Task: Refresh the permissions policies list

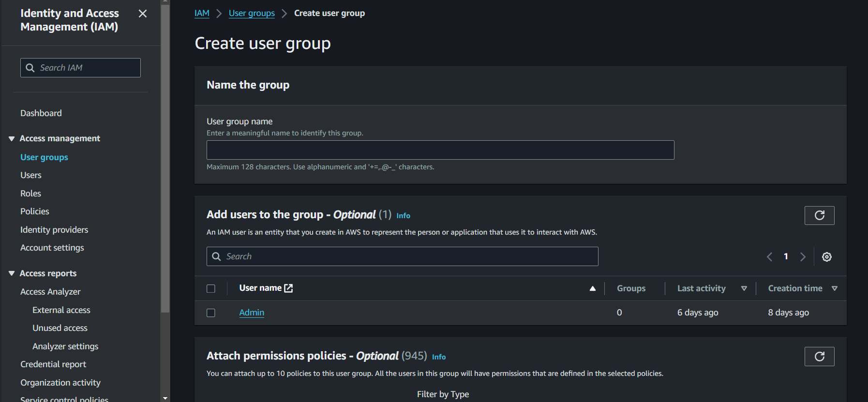Action: click(819, 357)
